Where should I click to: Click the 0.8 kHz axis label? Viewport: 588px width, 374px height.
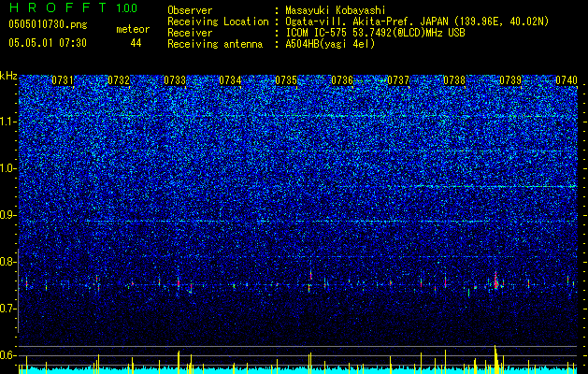(x=8, y=262)
